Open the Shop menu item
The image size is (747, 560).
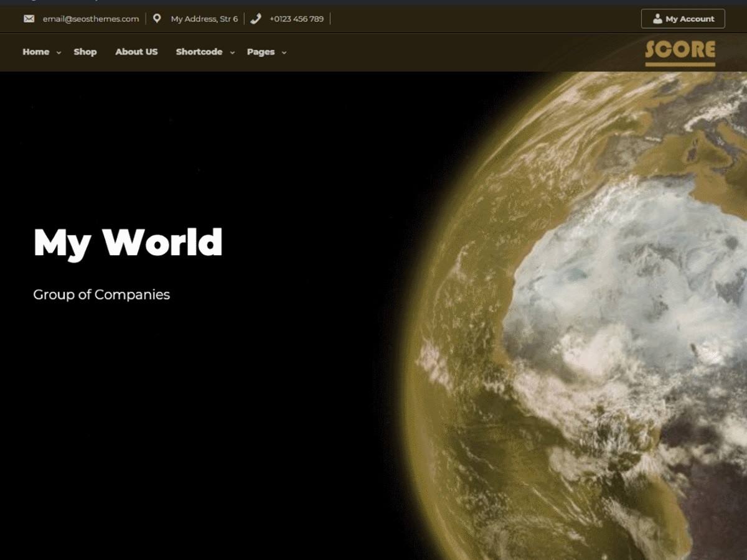click(x=85, y=52)
